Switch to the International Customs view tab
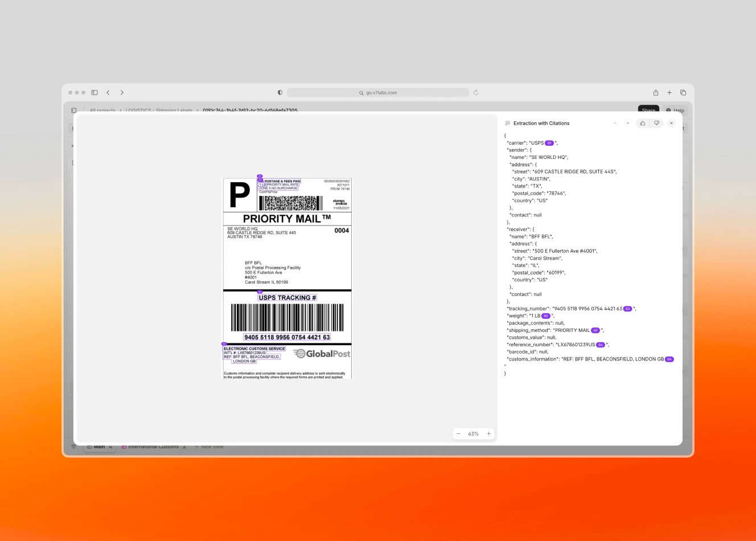Viewport: 756px width, 541px height. tap(154, 447)
